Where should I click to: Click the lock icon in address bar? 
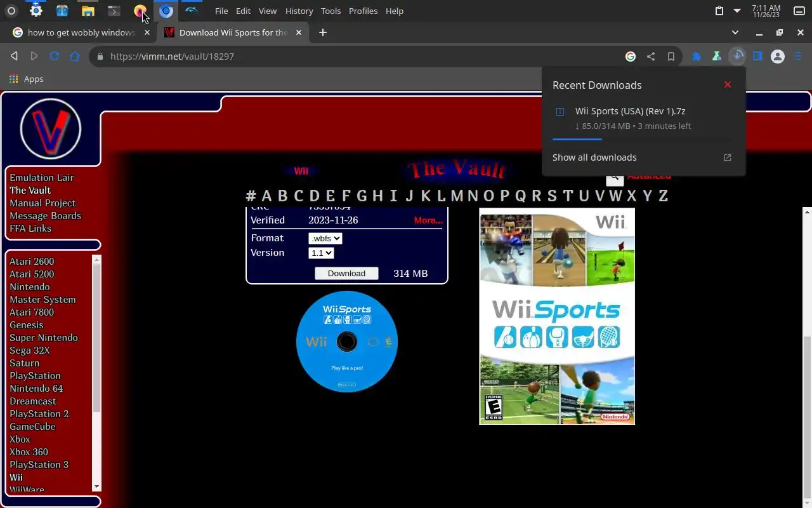click(100, 57)
